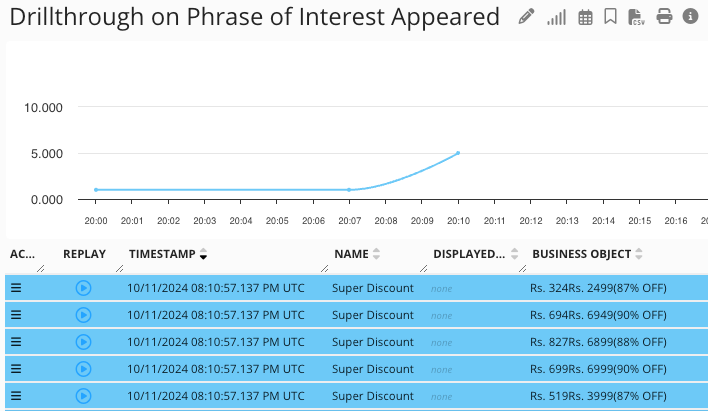Open the info icon in header
Image resolution: width=708 pixels, height=411 pixels.
690,17
